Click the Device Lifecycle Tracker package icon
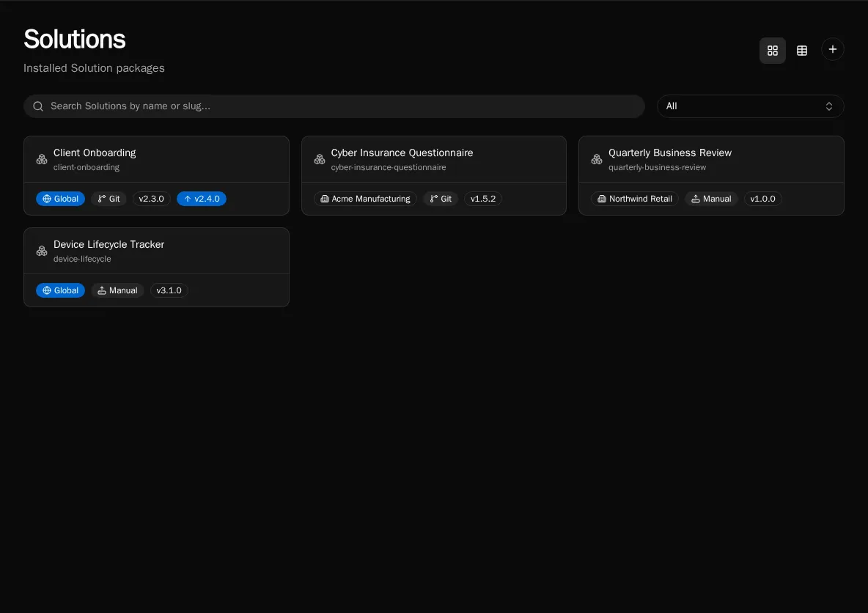 tap(42, 252)
